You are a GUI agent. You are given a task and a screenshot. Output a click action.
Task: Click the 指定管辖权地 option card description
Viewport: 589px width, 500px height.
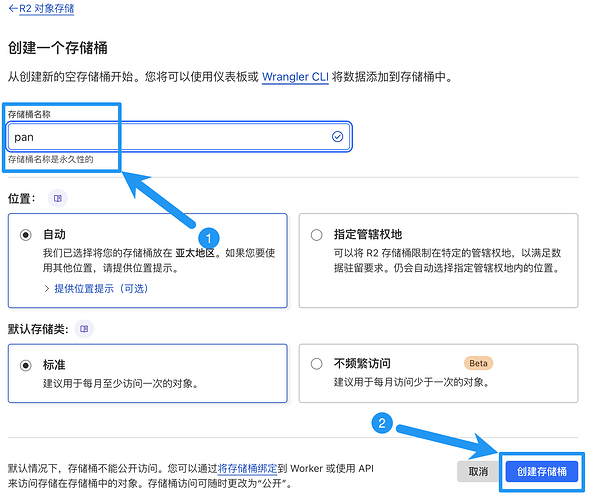click(447, 260)
